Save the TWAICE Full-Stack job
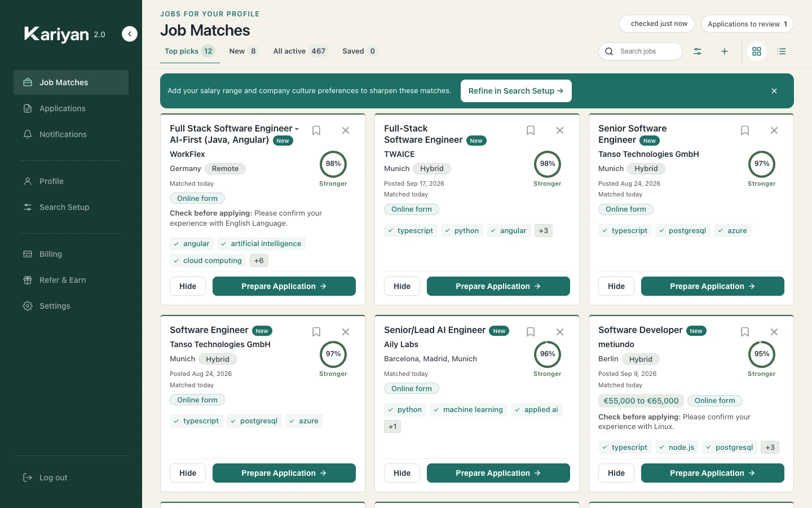 click(531, 130)
